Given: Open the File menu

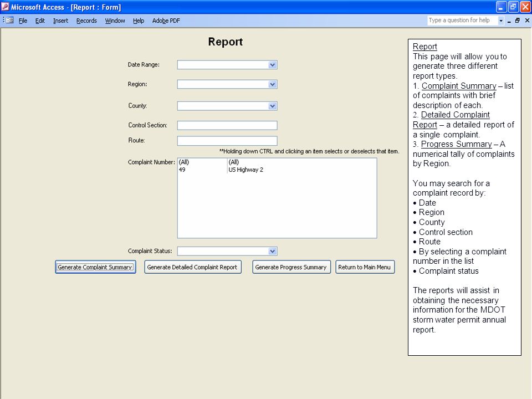Looking at the screenshot, I should (x=23, y=21).
